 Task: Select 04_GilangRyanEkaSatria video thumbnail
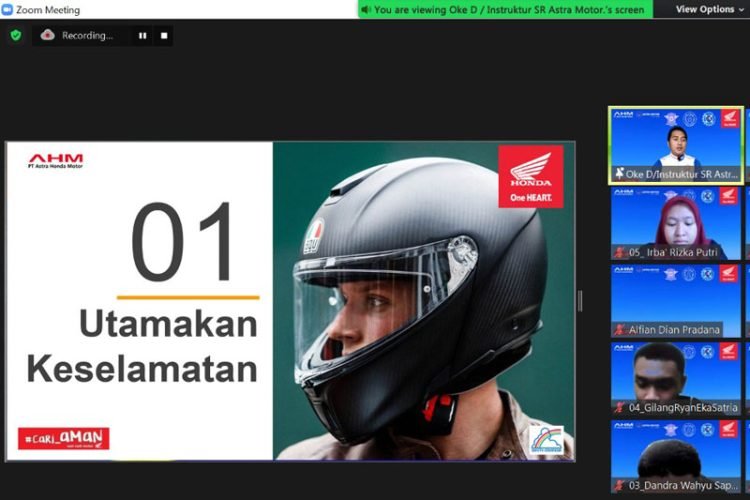[x=676, y=378]
